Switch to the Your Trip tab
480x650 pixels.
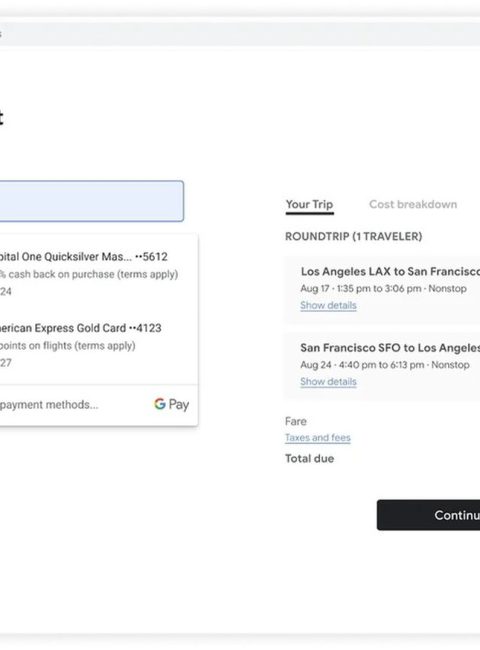click(309, 204)
